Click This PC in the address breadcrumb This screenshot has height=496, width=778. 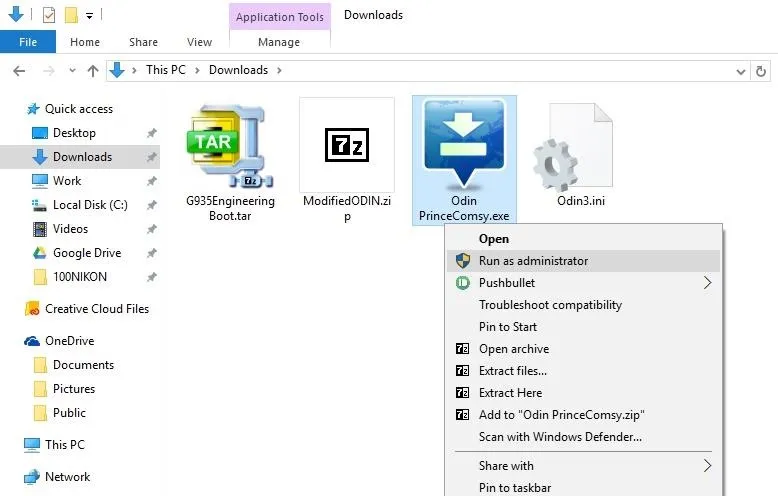pos(166,70)
